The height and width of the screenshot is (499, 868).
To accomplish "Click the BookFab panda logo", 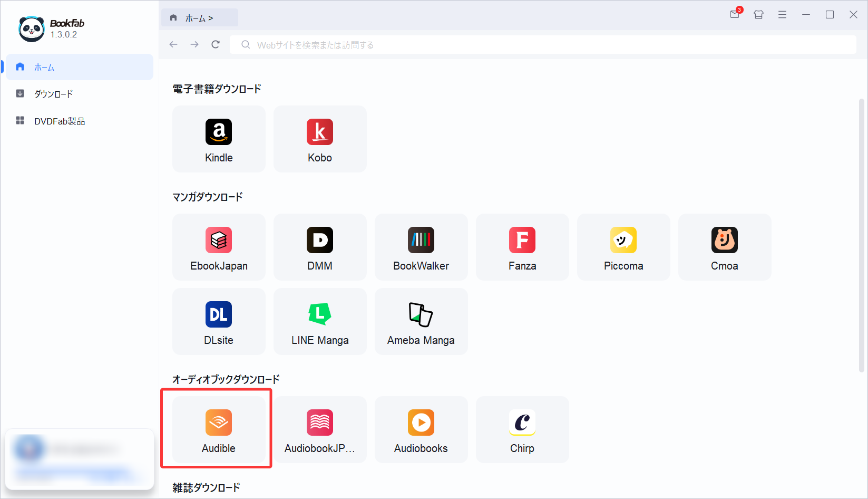I will [x=32, y=28].
